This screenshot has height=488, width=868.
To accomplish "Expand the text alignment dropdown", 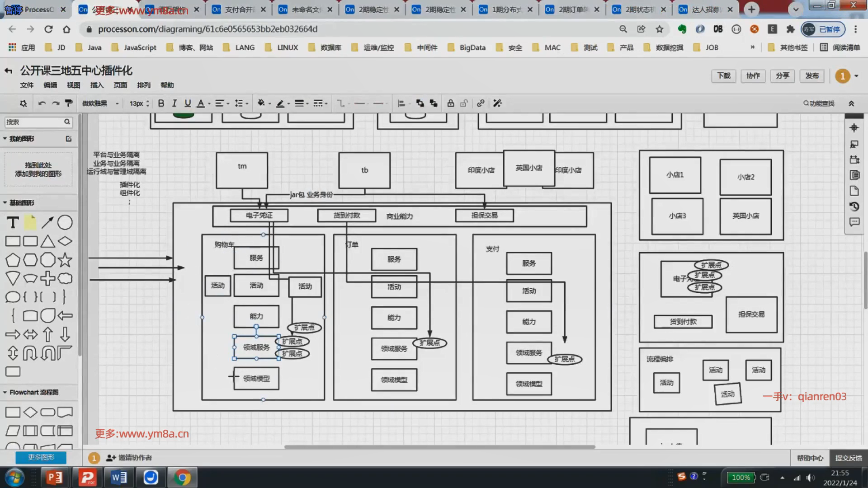I will coord(222,103).
